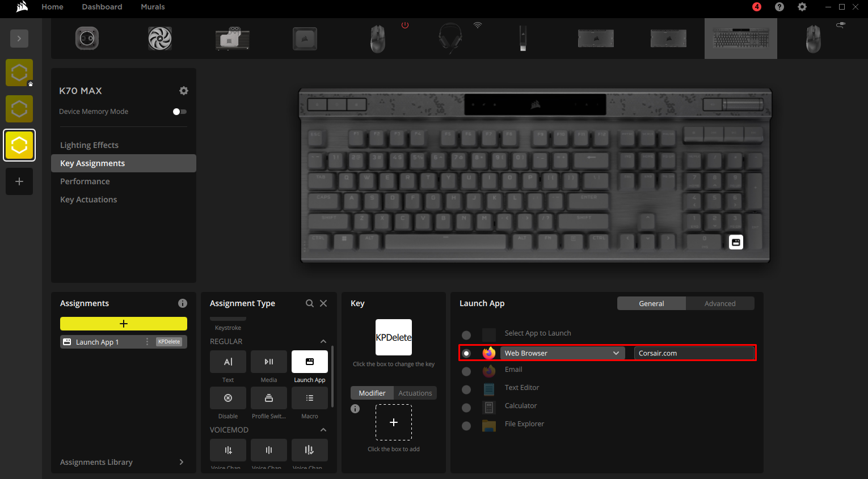Edit the Corsair.com URL field
The image size is (868, 479).
(693, 353)
